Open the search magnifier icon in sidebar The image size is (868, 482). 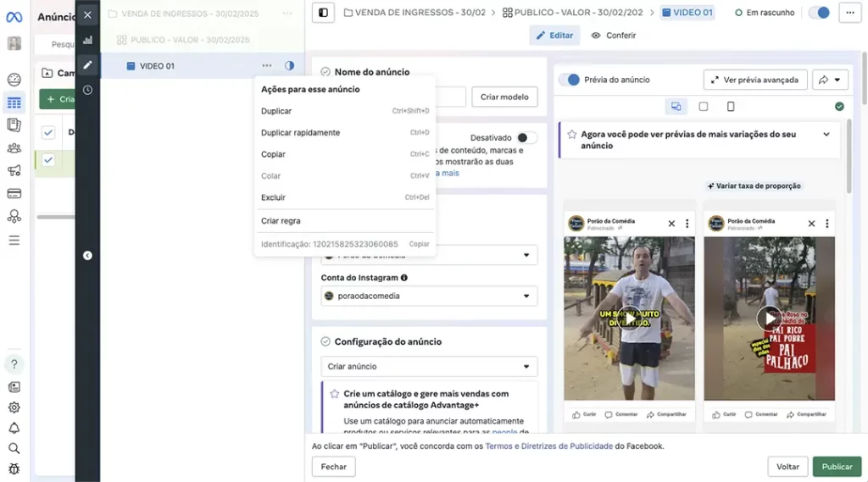click(14, 448)
